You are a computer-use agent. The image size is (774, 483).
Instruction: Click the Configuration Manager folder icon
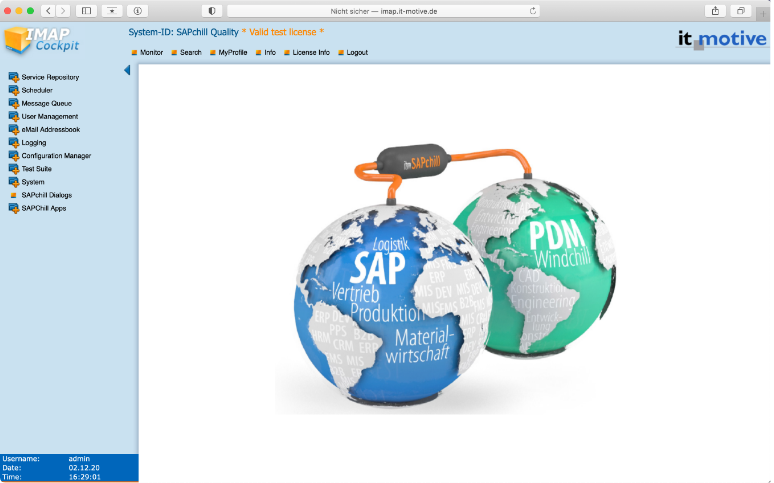click(x=14, y=156)
